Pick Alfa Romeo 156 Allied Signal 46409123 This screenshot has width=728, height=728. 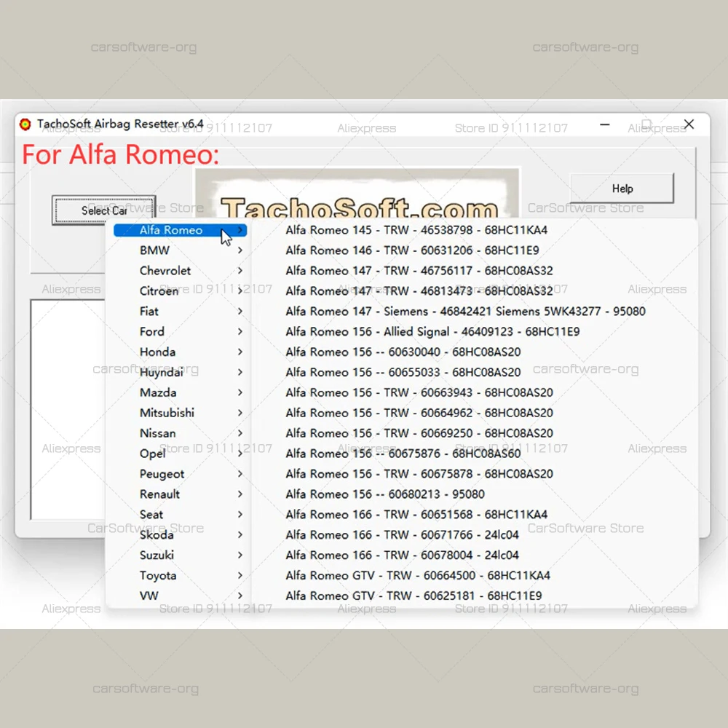coord(432,331)
